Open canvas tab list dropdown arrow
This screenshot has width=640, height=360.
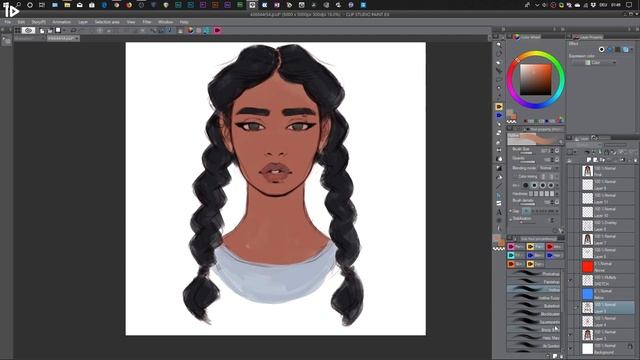(x=489, y=38)
